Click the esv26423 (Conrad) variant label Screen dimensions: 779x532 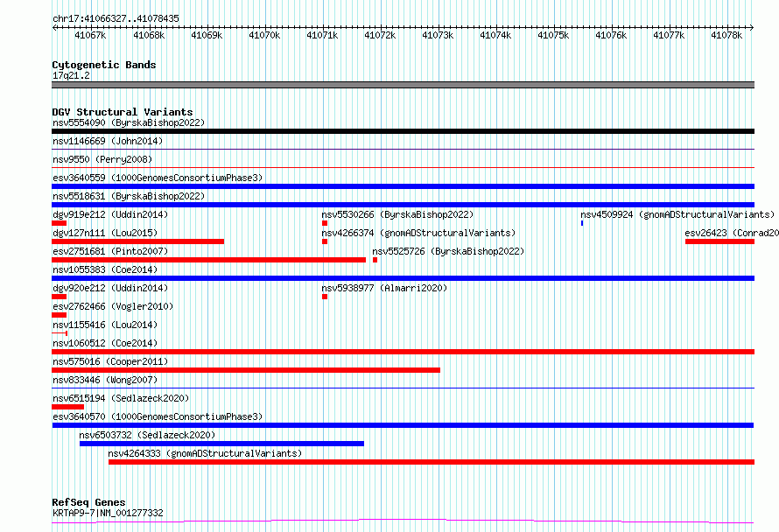(x=732, y=233)
